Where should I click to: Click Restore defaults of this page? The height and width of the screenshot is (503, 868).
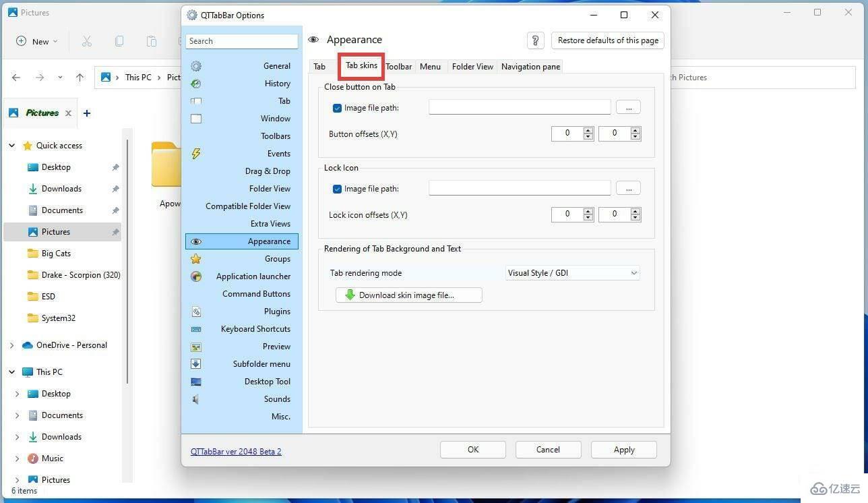tap(608, 40)
